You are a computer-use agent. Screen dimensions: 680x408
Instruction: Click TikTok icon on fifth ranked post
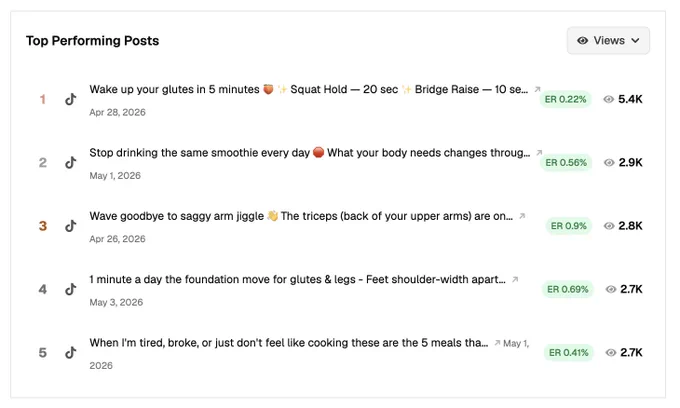(71, 352)
